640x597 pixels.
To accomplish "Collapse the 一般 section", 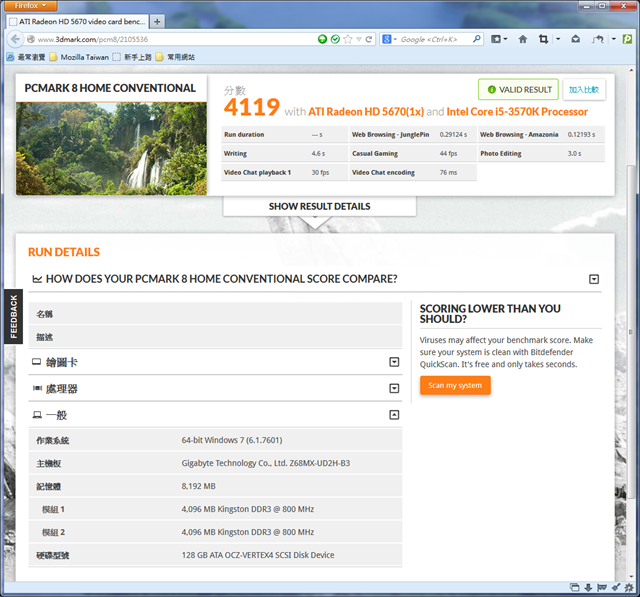I will click(x=394, y=415).
